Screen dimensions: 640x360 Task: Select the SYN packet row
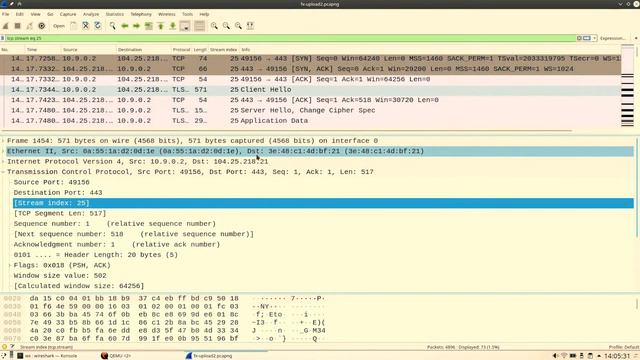(x=310, y=58)
